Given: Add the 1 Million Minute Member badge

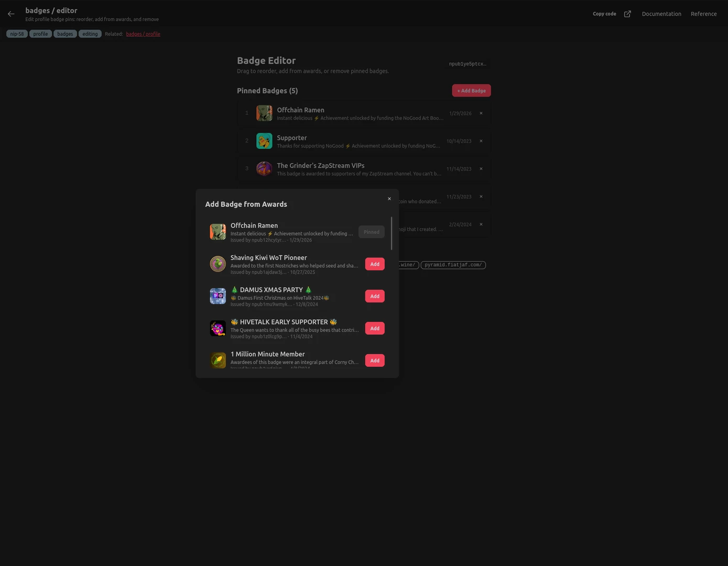Looking at the screenshot, I should pyautogui.click(x=375, y=361).
